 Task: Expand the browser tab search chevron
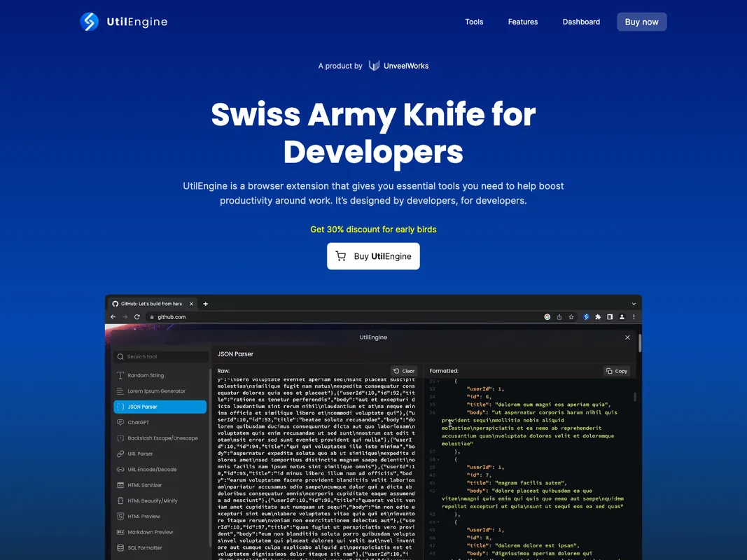(x=634, y=304)
